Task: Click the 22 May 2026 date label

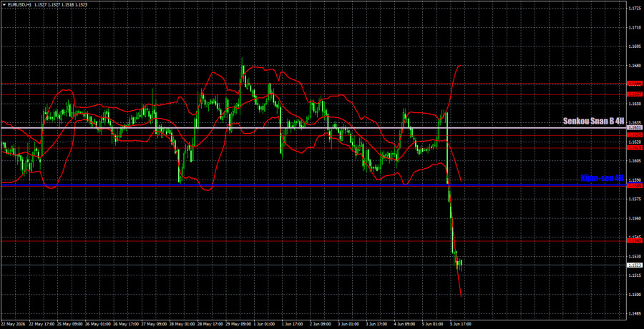Action: tap(12, 324)
